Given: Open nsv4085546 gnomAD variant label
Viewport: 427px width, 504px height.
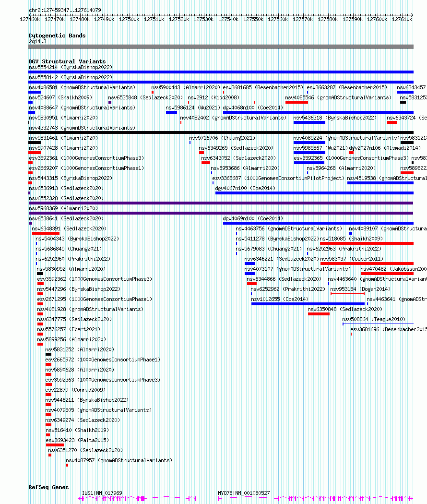Looking at the screenshot, I should (x=338, y=97).
